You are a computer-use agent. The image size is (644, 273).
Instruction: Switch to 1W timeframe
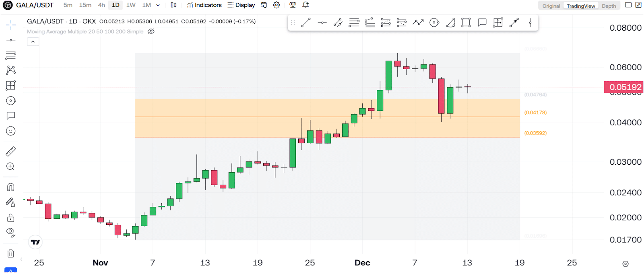click(x=131, y=5)
